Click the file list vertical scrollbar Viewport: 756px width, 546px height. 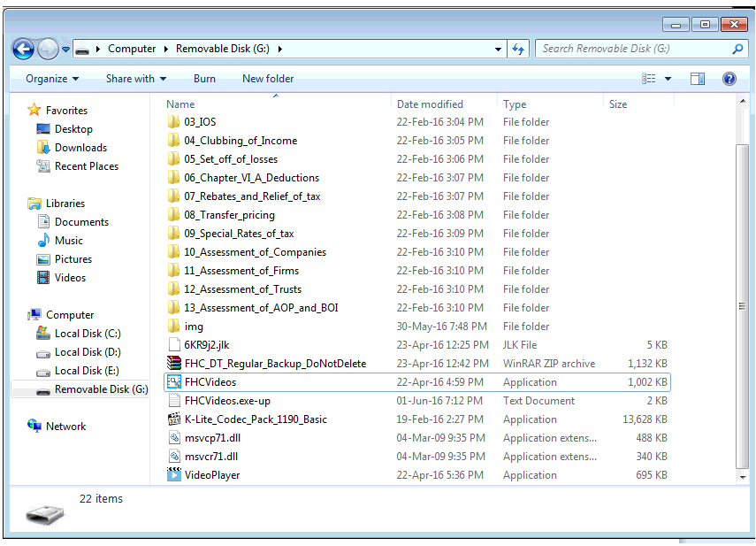pos(743,292)
